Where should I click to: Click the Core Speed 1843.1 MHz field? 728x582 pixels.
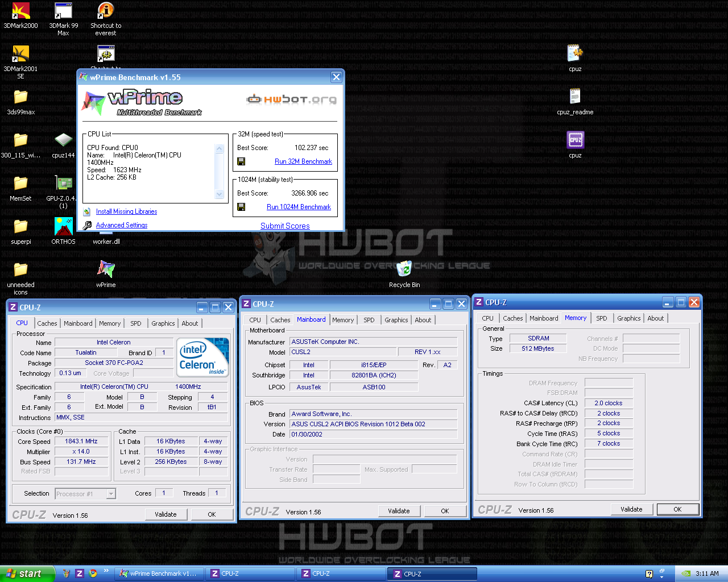81,441
